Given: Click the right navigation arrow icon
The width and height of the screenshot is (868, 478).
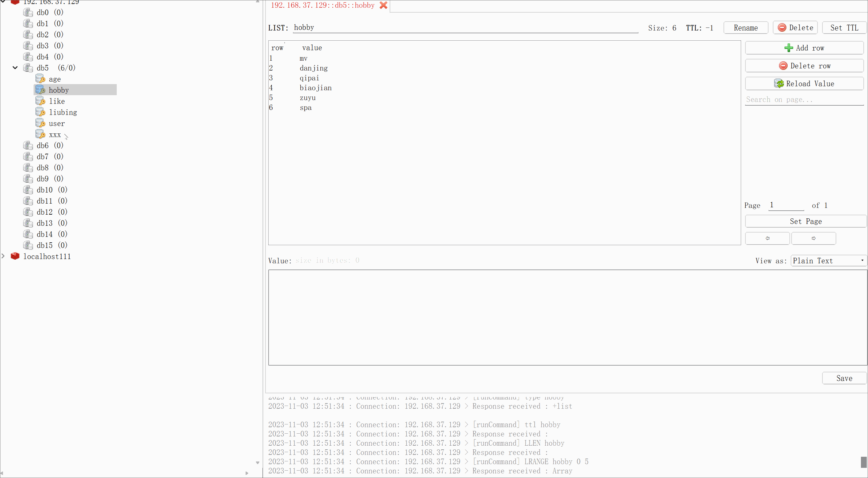Looking at the screenshot, I should tap(813, 238).
